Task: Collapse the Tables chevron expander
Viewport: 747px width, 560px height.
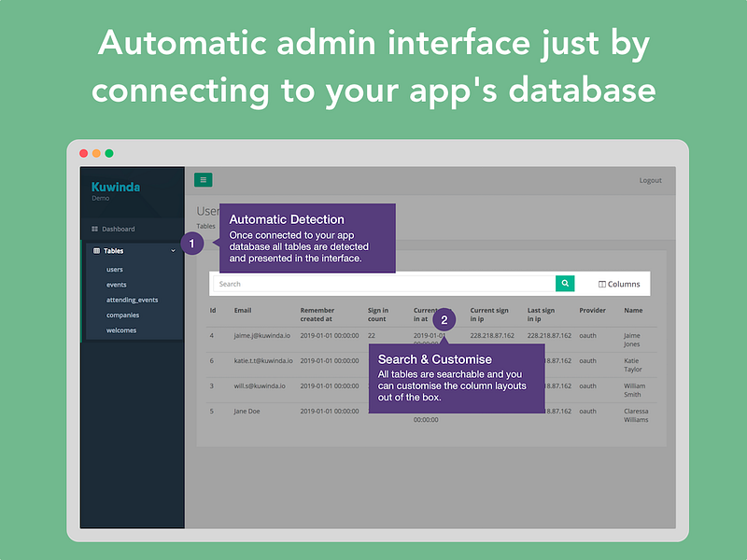Action: (x=173, y=250)
